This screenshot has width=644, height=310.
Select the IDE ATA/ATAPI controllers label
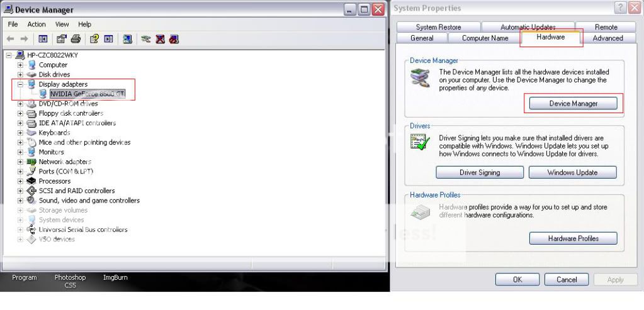77,123
